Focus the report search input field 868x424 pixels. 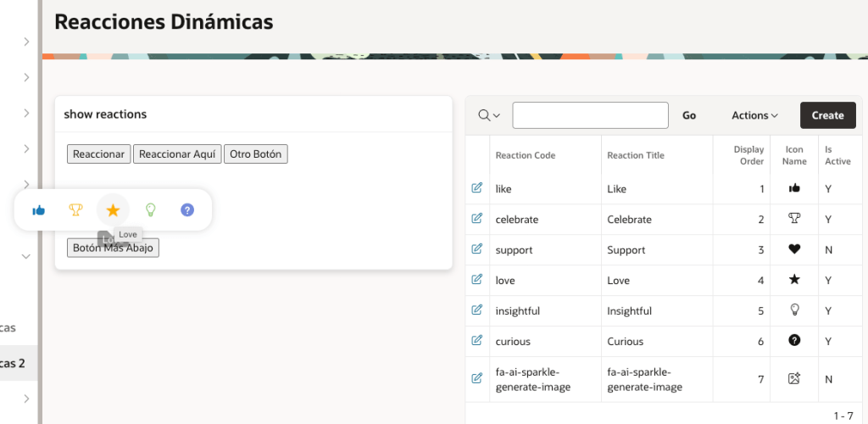(590, 115)
